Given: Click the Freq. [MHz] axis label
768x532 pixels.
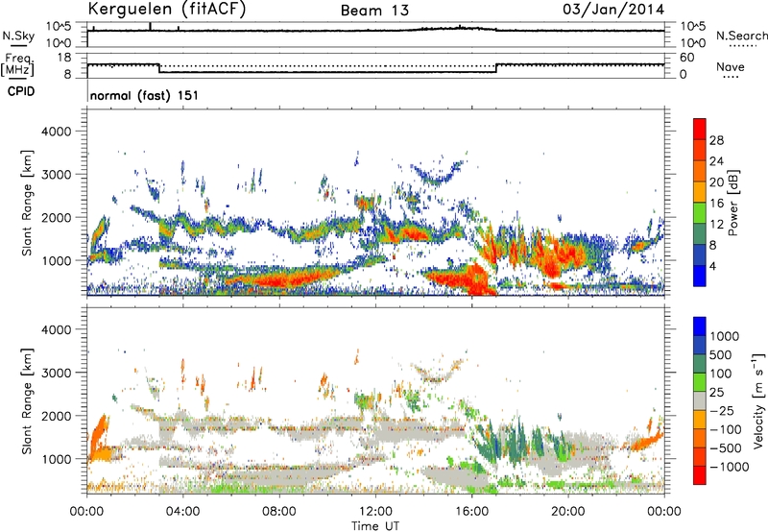Looking at the screenshot, I should [x=18, y=64].
